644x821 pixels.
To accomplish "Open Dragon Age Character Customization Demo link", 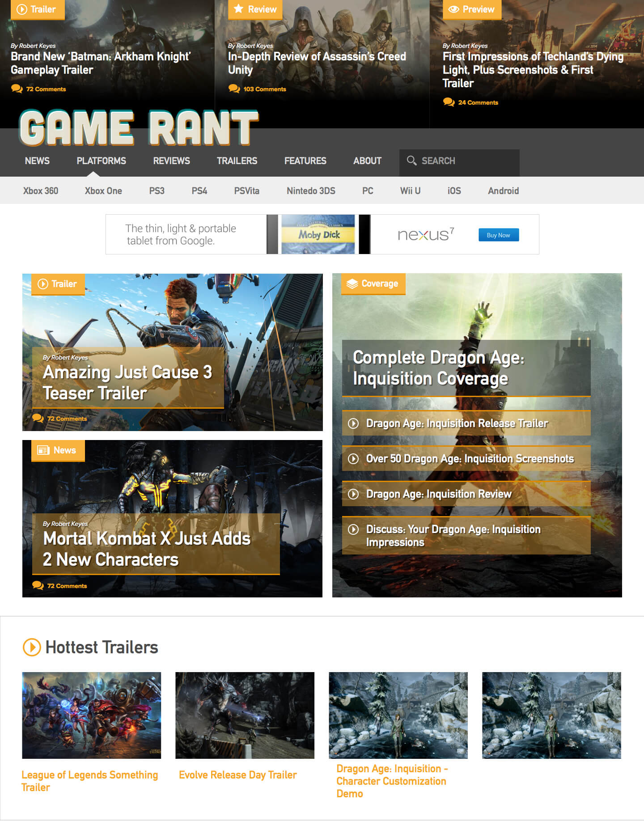I will click(392, 781).
